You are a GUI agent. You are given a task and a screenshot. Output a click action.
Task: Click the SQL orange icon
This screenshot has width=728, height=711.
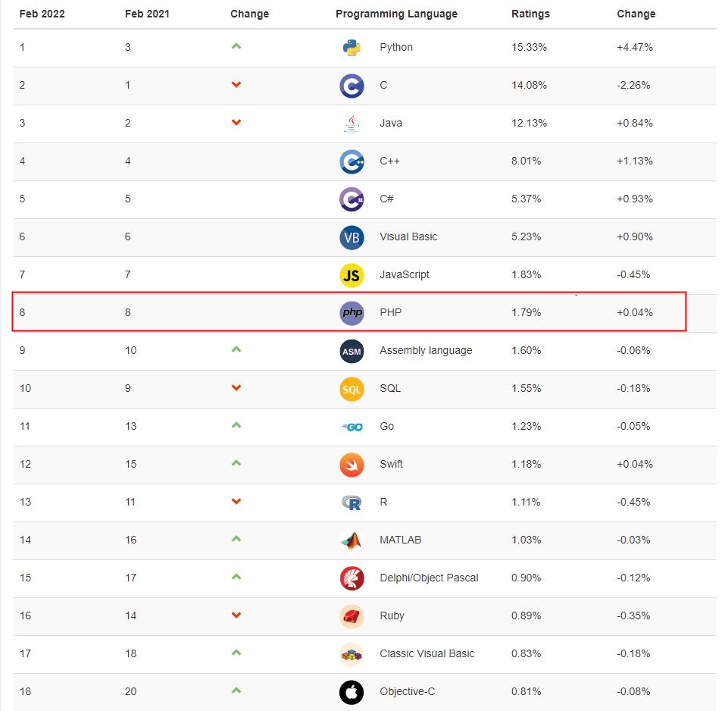(x=352, y=389)
